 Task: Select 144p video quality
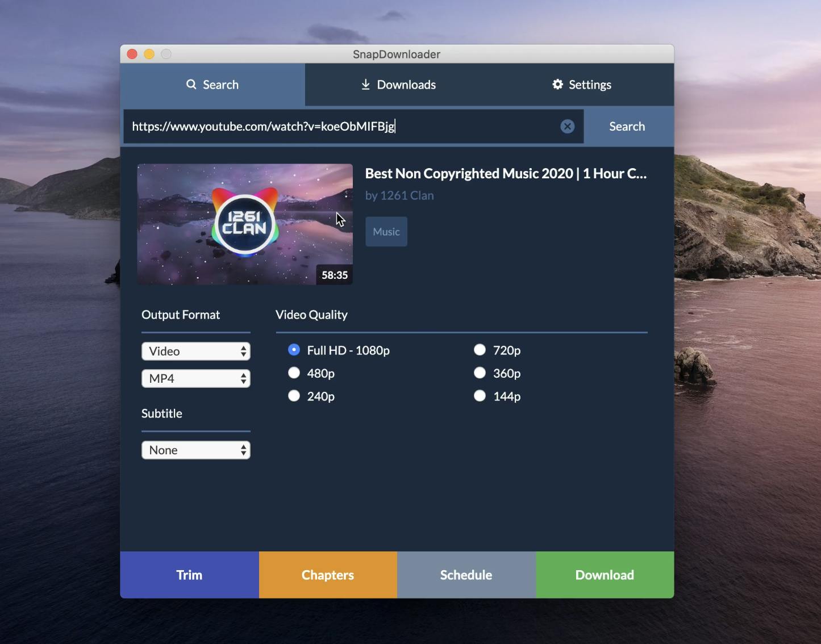(x=480, y=396)
